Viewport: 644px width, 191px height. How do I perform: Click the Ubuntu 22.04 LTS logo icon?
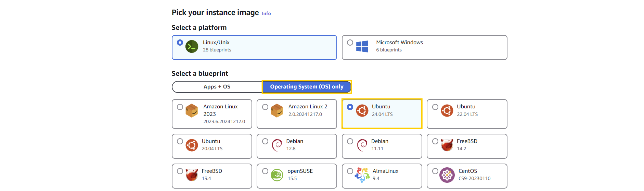pos(447,111)
